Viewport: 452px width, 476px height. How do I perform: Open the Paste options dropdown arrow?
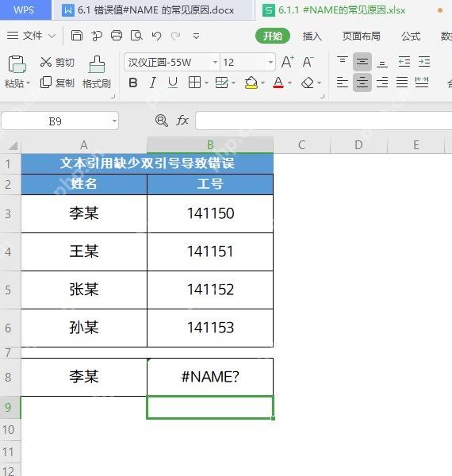(29, 83)
